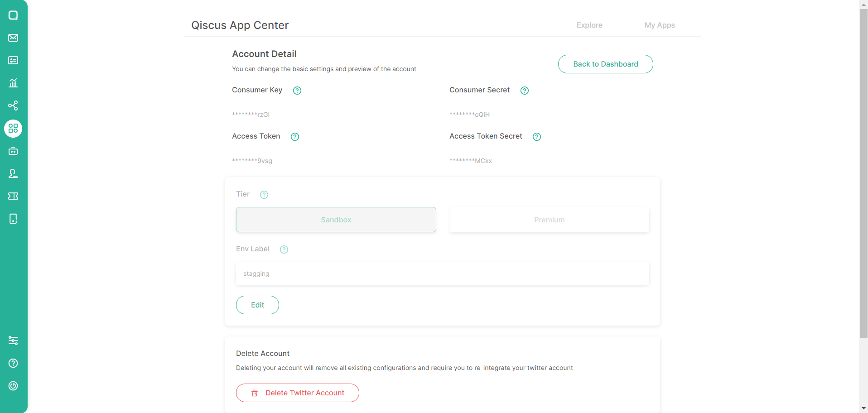Click the Back to Dashboard button
Image resolution: width=868 pixels, height=413 pixels.
point(605,64)
